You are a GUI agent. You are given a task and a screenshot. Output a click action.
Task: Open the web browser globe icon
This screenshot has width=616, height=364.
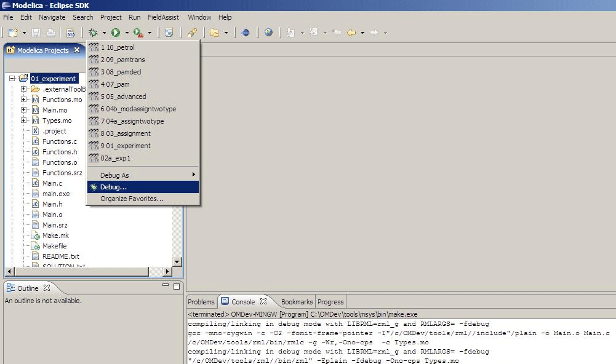click(x=268, y=33)
